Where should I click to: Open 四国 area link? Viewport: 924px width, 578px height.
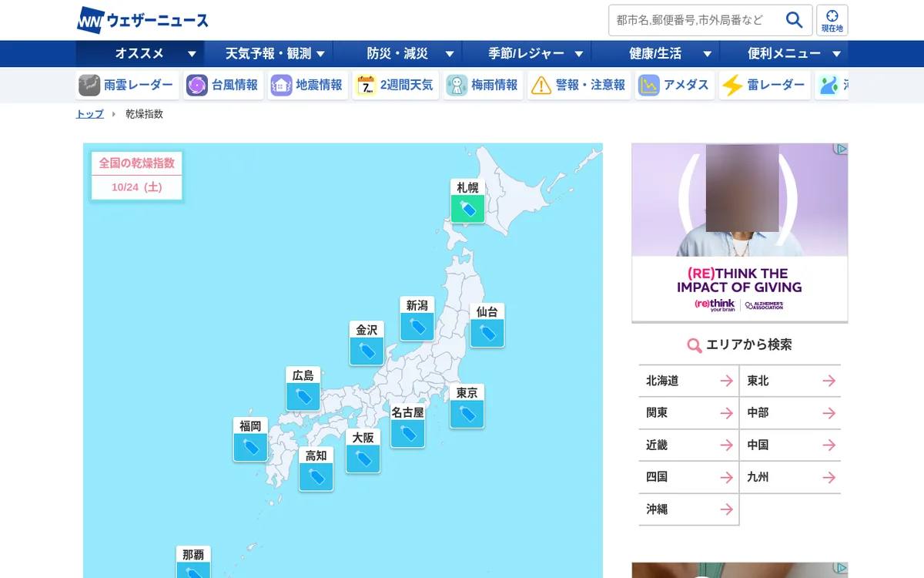click(689, 478)
